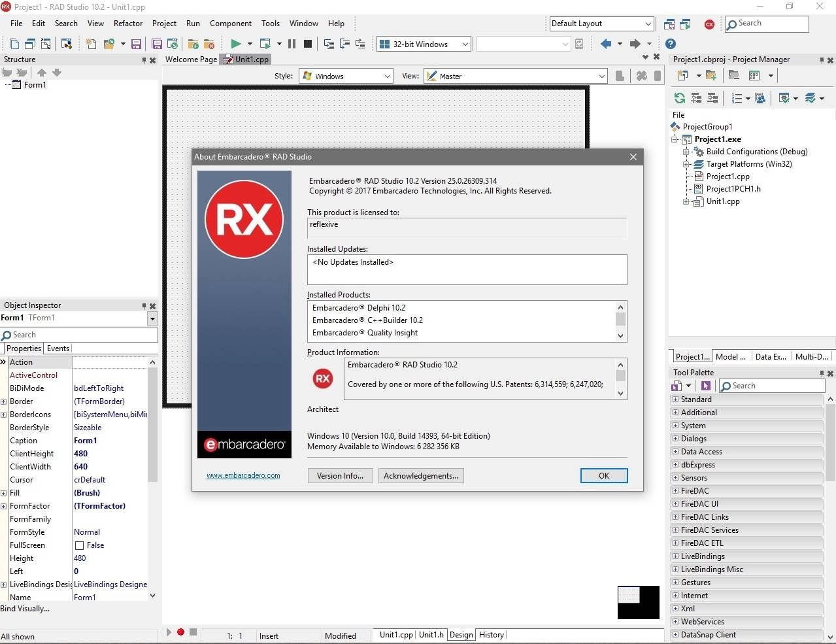Click the Forward navigation arrow
The height and width of the screenshot is (644, 836).
click(635, 44)
